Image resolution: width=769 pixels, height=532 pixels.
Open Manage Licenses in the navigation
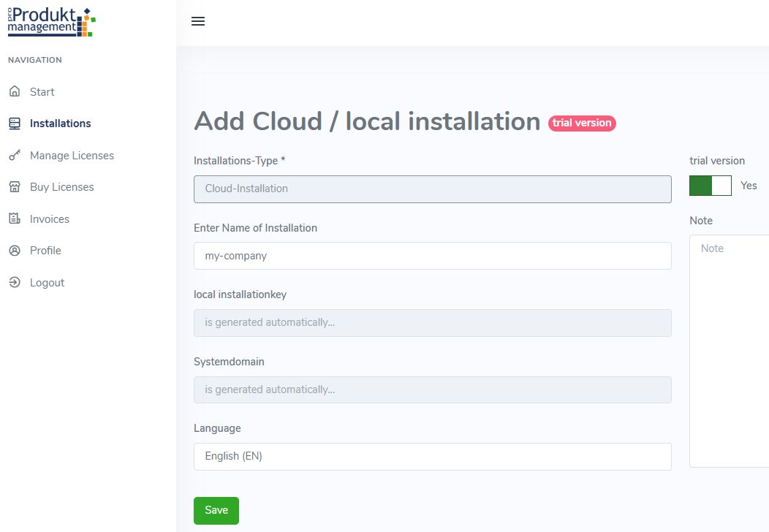click(x=72, y=156)
